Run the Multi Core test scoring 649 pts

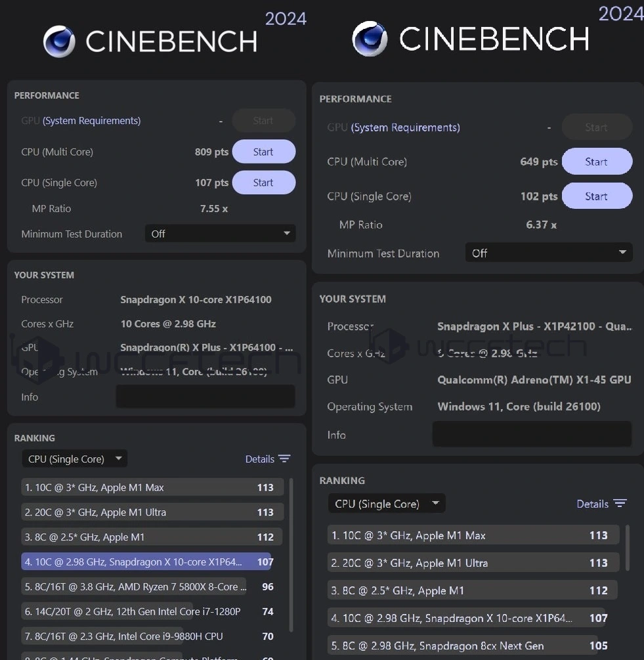(x=596, y=162)
